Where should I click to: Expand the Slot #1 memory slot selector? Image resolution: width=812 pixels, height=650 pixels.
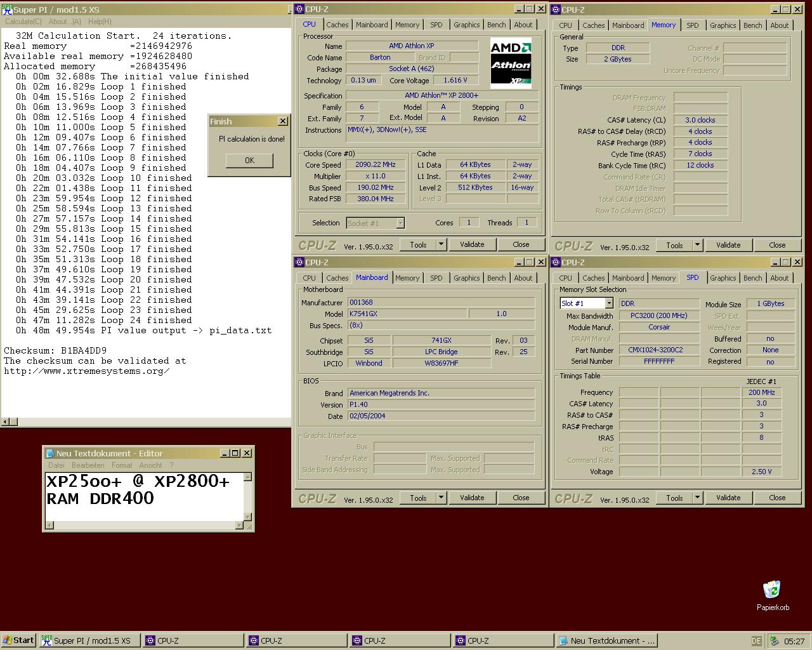(x=609, y=303)
